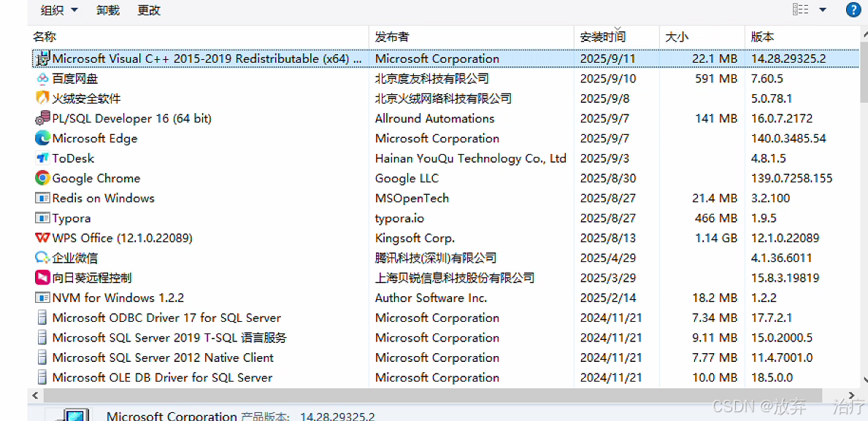Sort programs by the 大小 column header

[x=675, y=36]
